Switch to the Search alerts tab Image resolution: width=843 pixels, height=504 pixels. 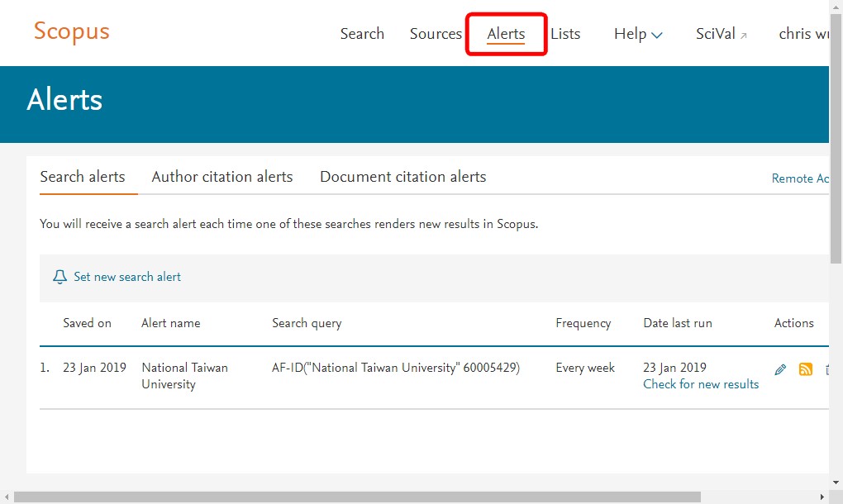point(83,177)
